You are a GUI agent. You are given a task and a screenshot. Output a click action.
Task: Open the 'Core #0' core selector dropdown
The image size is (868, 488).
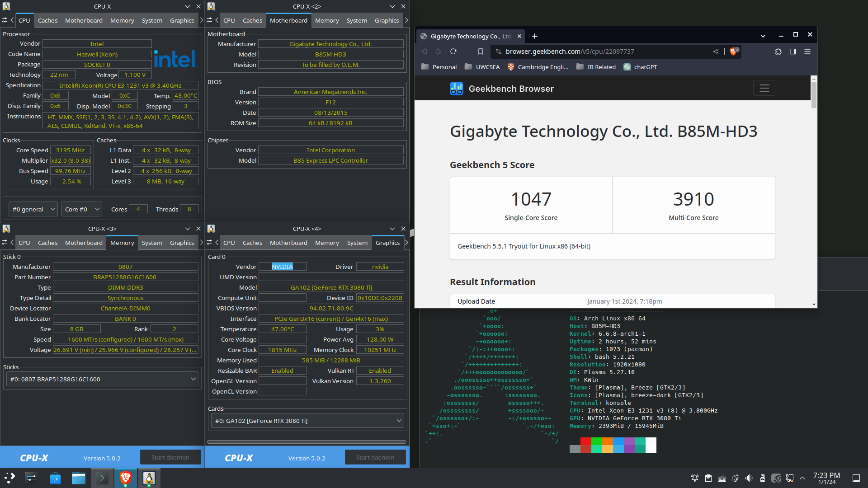[81, 209]
